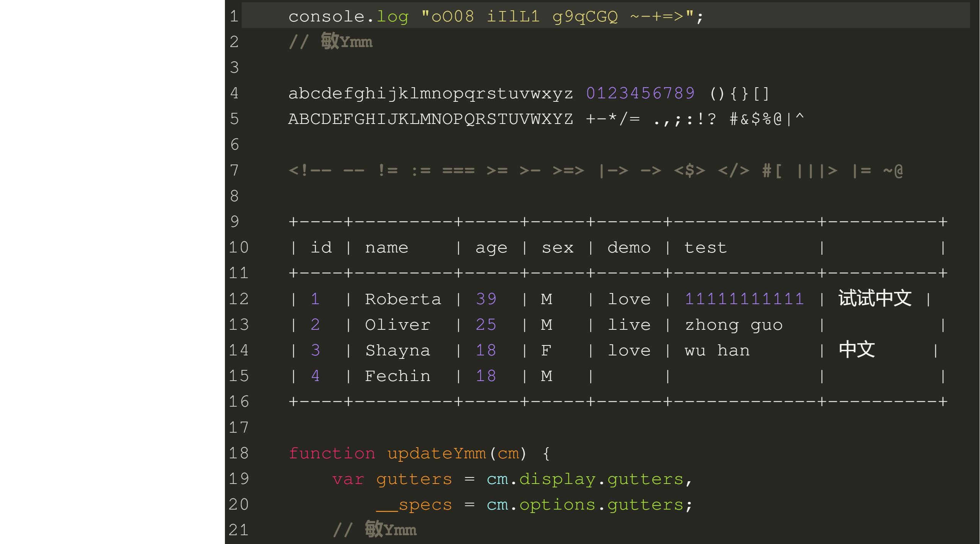
Task: Click the line 12 numeric value 1
Action: click(316, 299)
